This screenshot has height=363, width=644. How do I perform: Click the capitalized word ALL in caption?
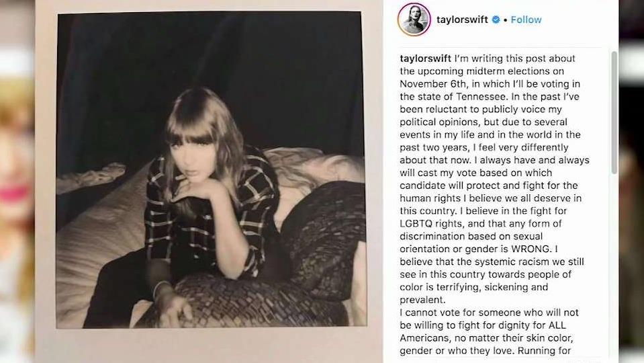click(557, 325)
